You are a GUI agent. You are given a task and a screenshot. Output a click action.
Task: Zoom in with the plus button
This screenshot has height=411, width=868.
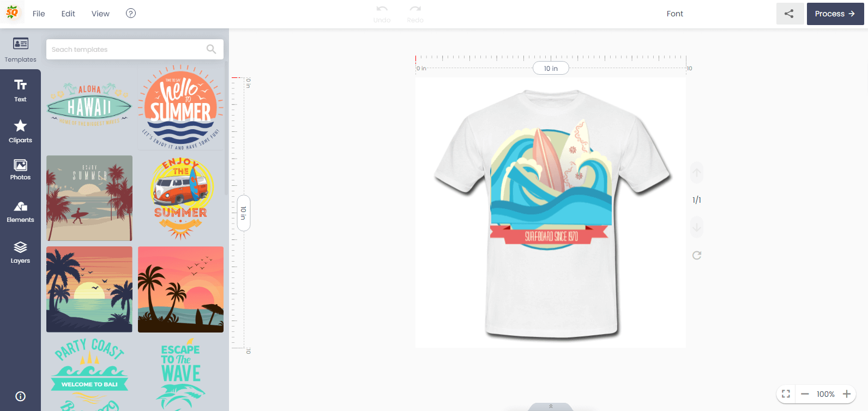[x=847, y=394]
